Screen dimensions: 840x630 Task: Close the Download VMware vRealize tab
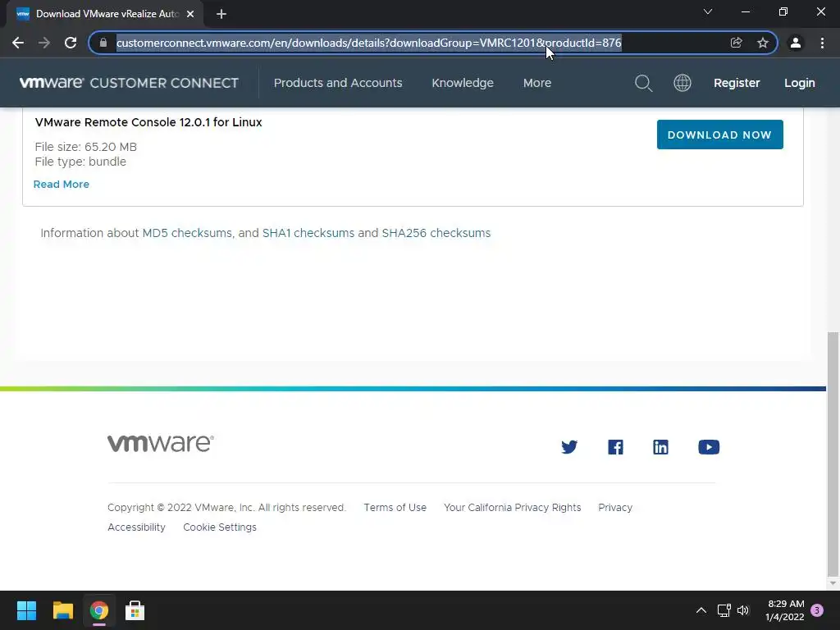190,15
